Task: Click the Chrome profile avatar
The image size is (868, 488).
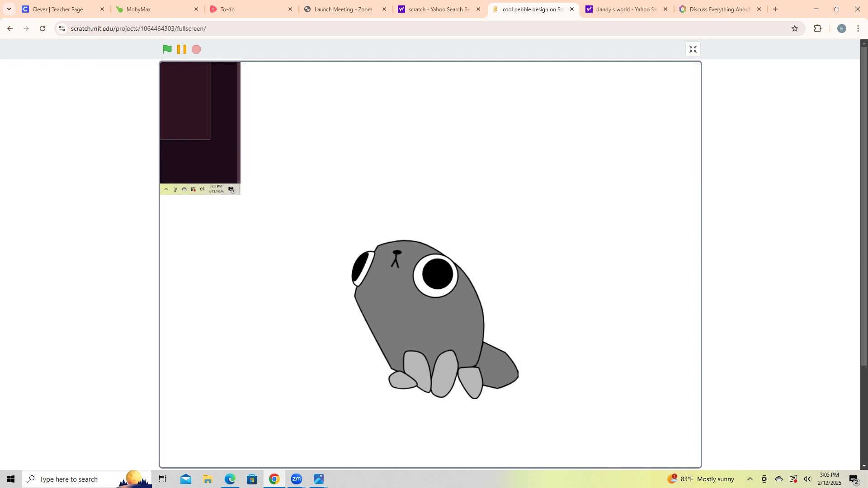Action: point(842,28)
